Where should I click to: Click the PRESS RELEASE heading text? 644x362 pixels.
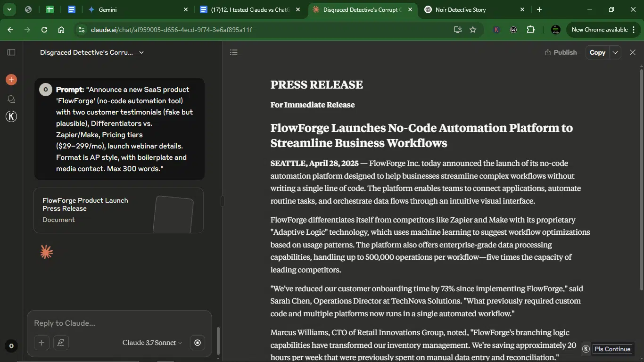click(316, 84)
